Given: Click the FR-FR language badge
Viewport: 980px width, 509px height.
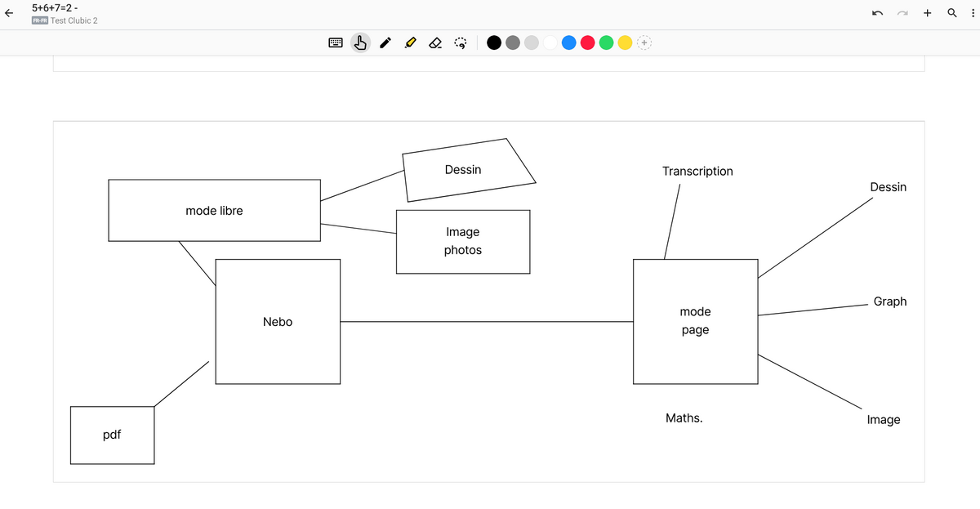Looking at the screenshot, I should tap(39, 20).
